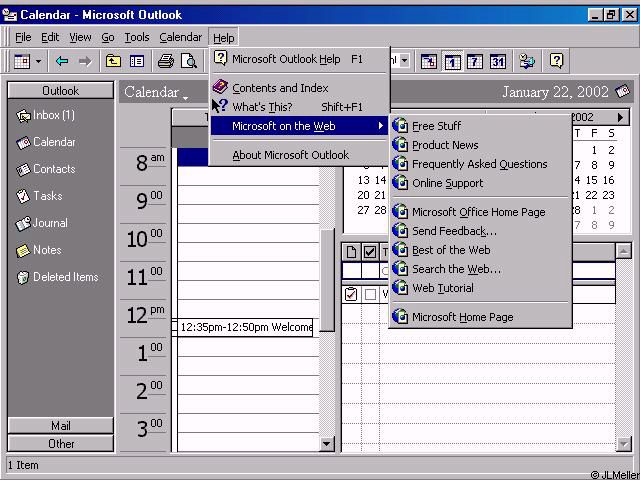Image resolution: width=640 pixels, height=480 pixels.
Task: Choose About Microsoft Outlook
Action: [x=299, y=155]
